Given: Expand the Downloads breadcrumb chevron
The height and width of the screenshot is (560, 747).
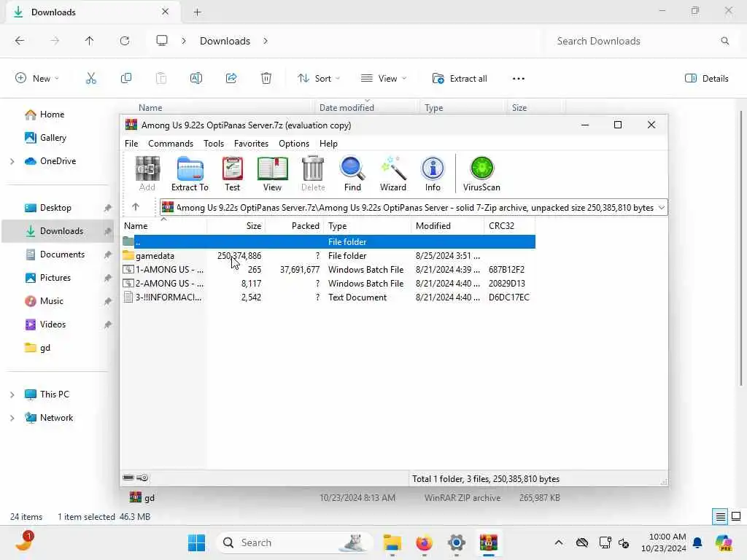Looking at the screenshot, I should (266, 41).
